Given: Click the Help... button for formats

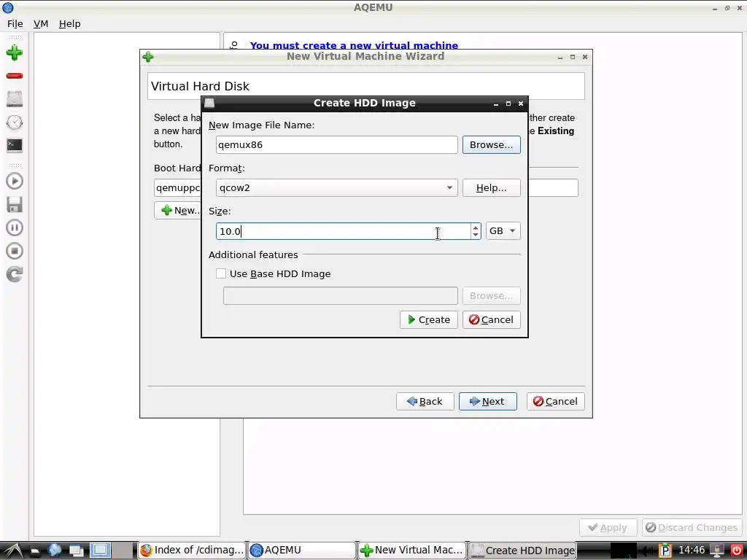Looking at the screenshot, I should pos(491,187).
